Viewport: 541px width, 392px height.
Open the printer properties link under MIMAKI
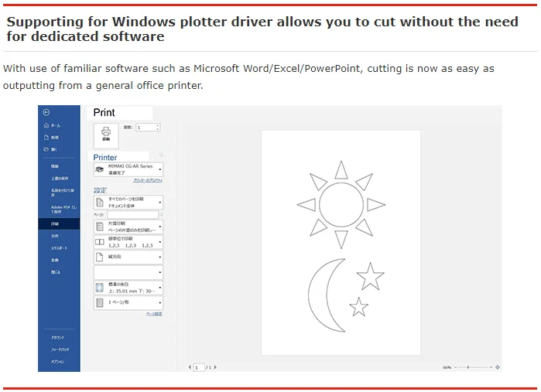[x=148, y=181]
